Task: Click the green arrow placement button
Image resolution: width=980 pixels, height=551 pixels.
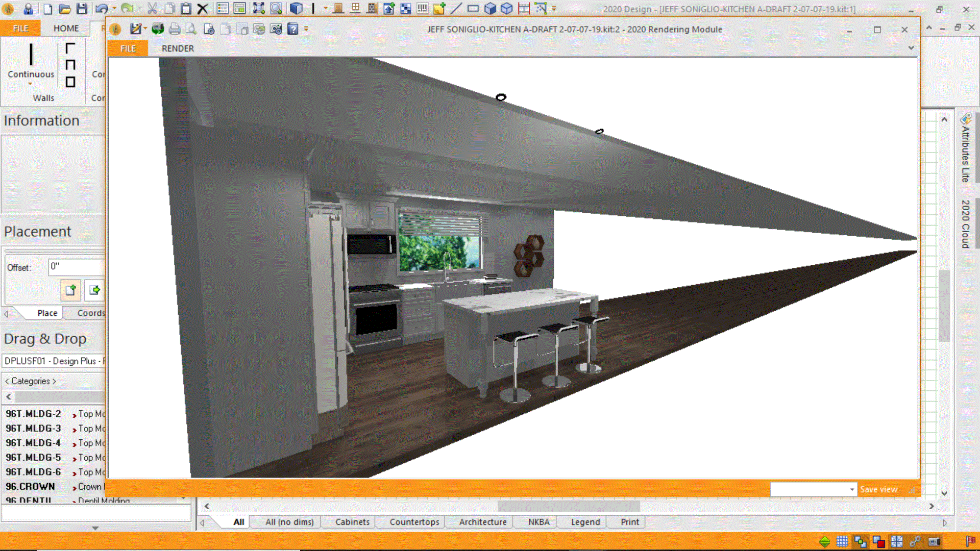Action: point(94,290)
